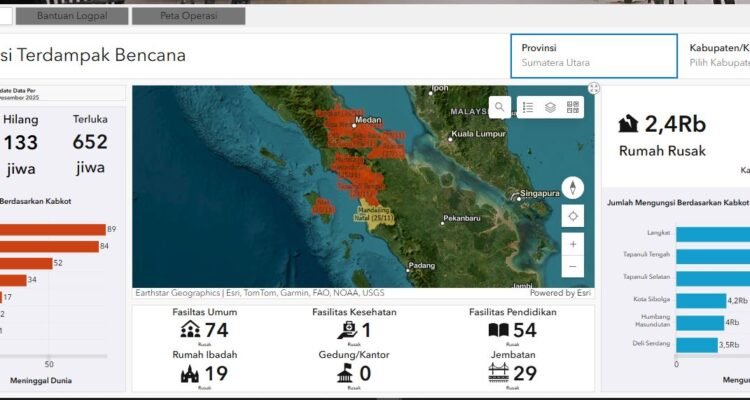Open the basemap gallery grid

coord(573,107)
